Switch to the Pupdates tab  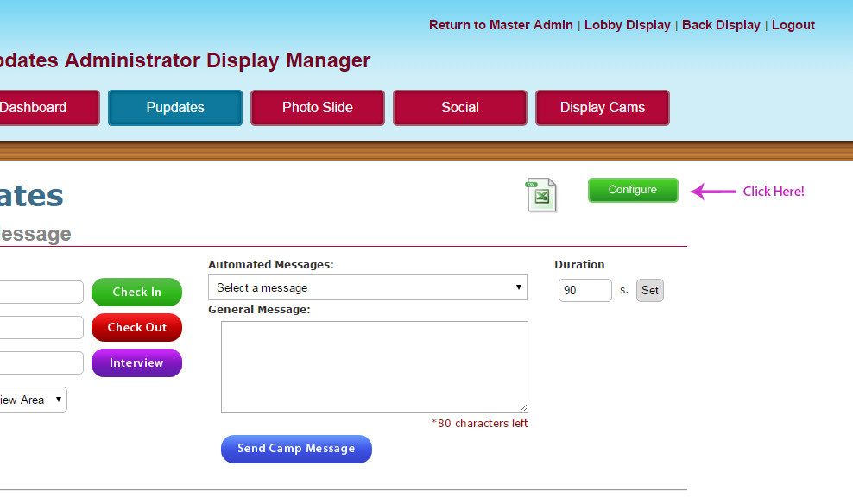coord(175,108)
